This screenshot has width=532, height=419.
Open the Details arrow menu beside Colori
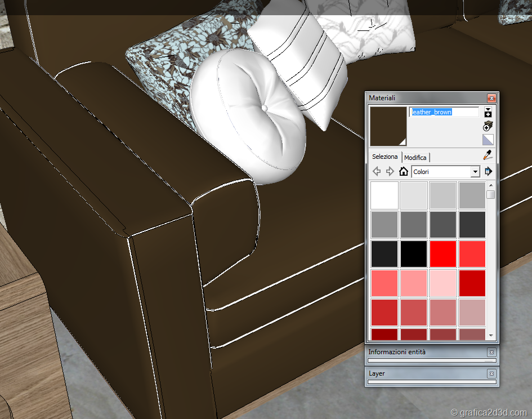pos(488,171)
